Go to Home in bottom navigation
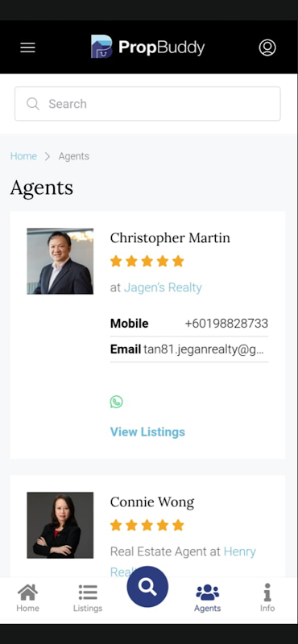The width and height of the screenshot is (298, 644). point(27,598)
